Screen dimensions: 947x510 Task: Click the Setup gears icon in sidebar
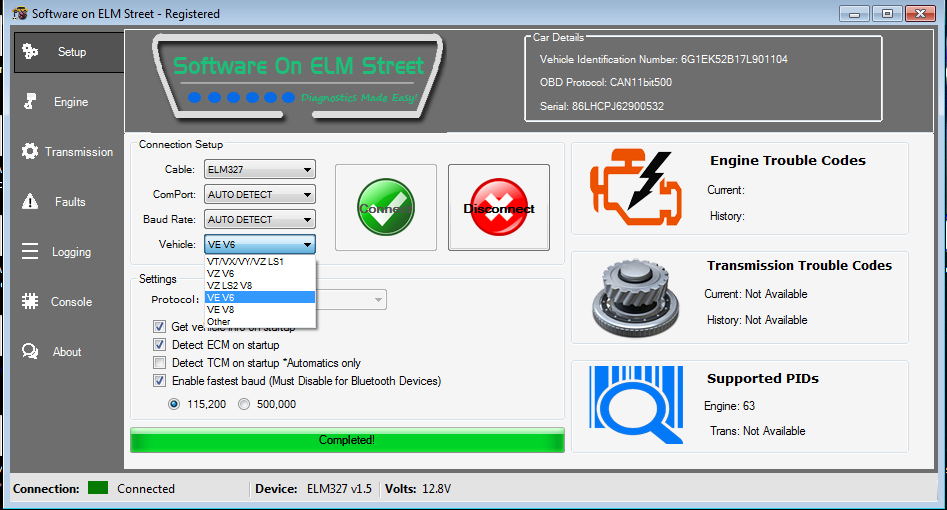click(x=30, y=51)
